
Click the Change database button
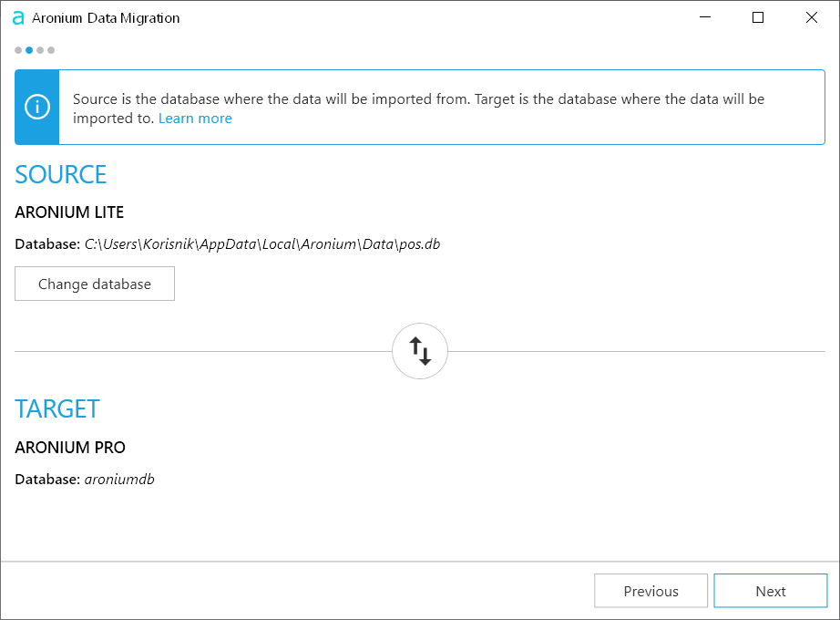[94, 284]
